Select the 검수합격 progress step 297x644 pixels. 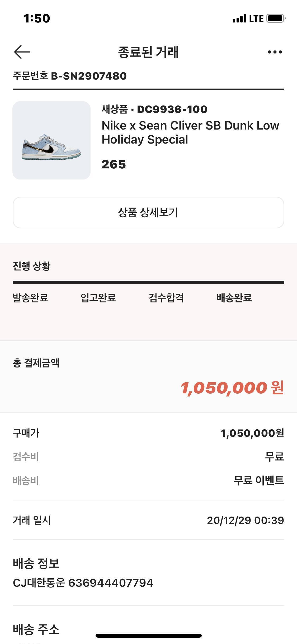[166, 298]
